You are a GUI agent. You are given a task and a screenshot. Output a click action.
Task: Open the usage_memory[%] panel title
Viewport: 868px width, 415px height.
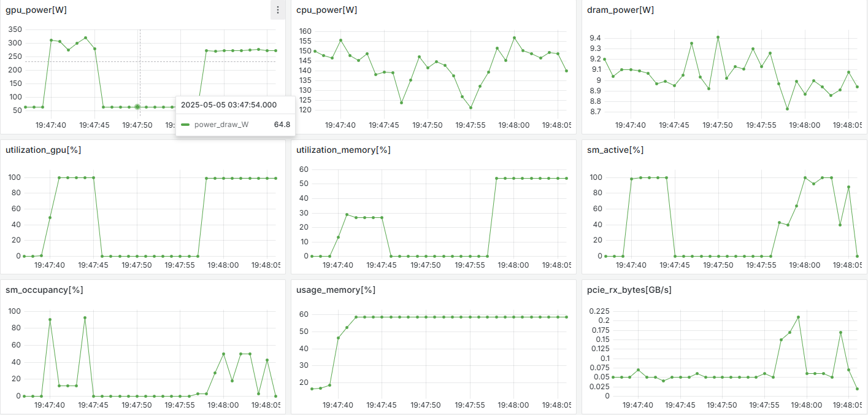tap(336, 290)
